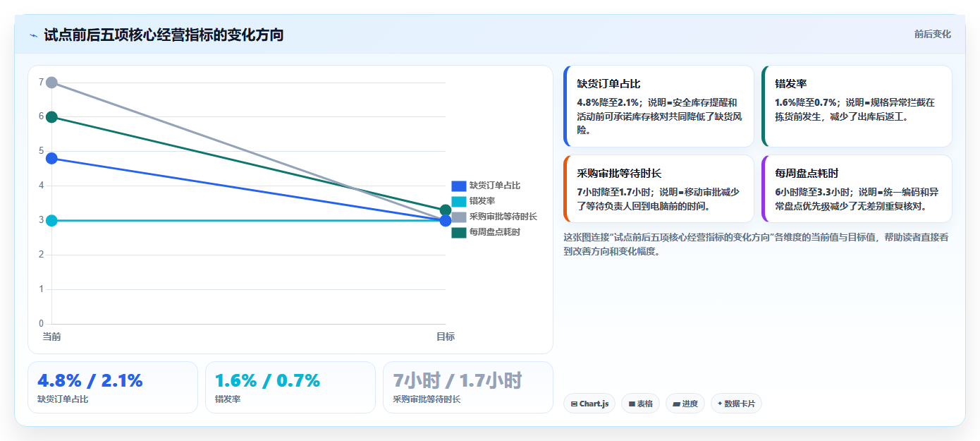
Task: Click 采购审批等待时长 caption under 7小时 / 1.7小时
Action: 427,399
